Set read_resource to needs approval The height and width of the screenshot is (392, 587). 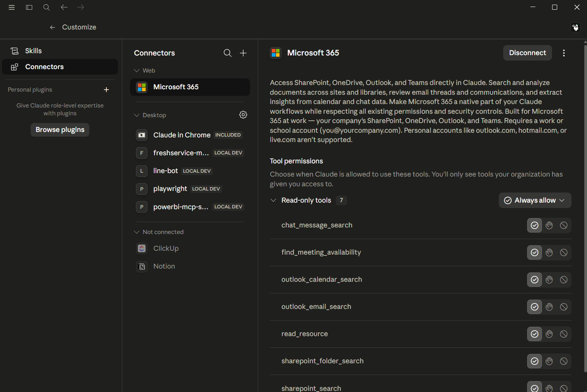pyautogui.click(x=549, y=334)
